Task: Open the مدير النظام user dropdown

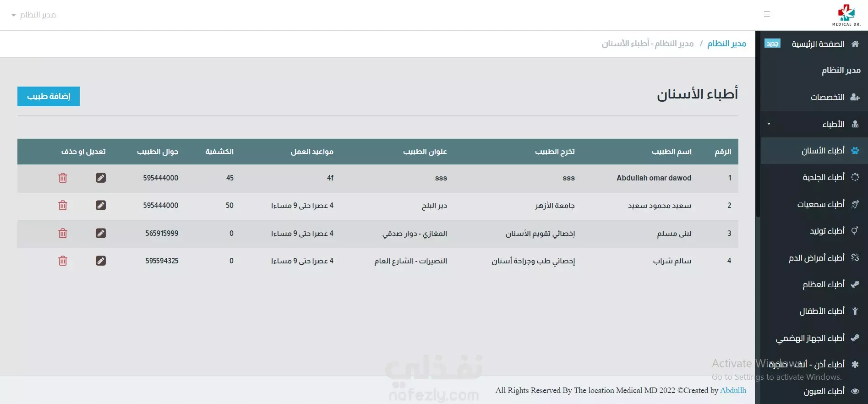Action: point(34,15)
